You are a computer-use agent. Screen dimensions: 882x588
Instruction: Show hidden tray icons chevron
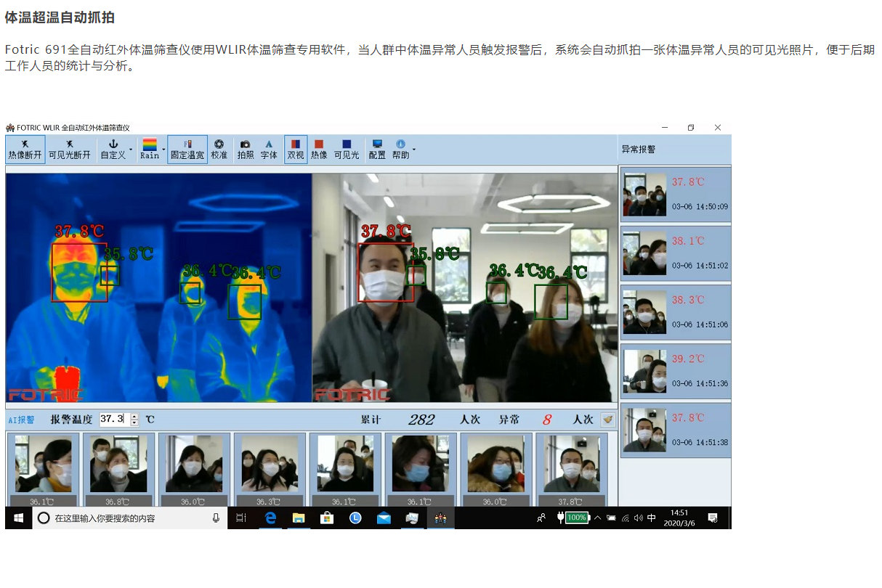[x=597, y=518]
